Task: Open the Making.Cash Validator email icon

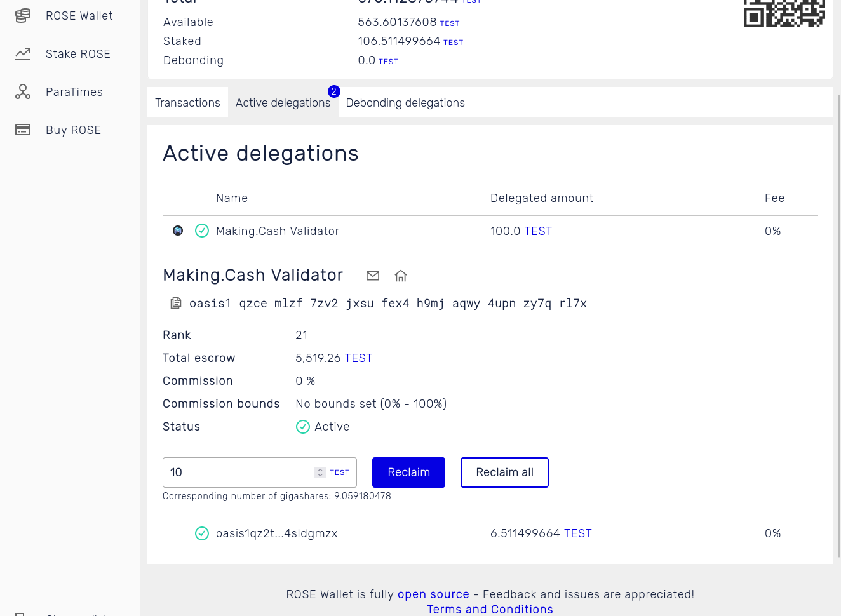Action: tap(373, 276)
